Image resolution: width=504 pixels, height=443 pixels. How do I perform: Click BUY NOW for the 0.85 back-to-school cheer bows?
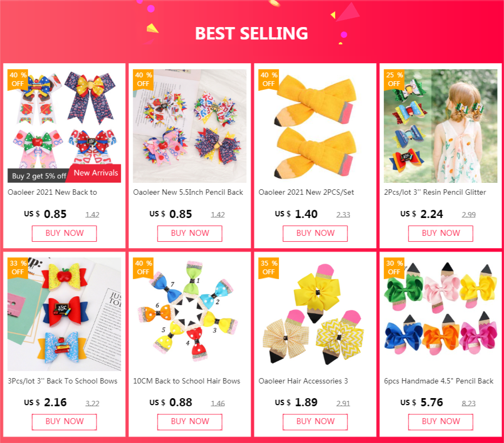[64, 233]
